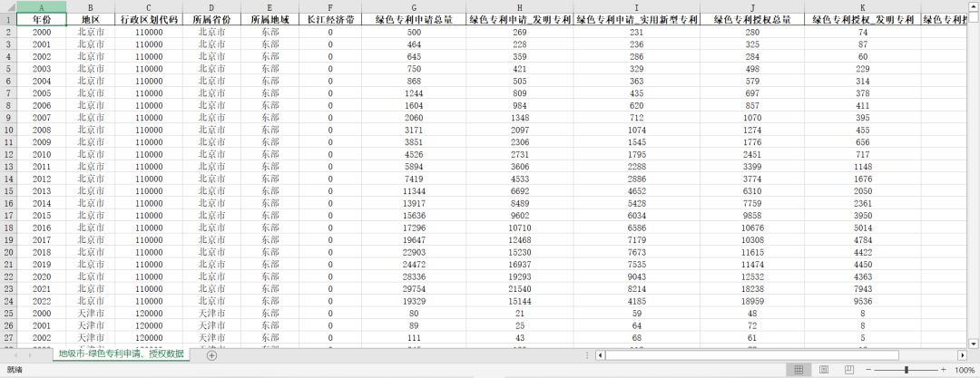Select the 行政区划代码 header cell
The image size is (980, 378).
tap(149, 19)
